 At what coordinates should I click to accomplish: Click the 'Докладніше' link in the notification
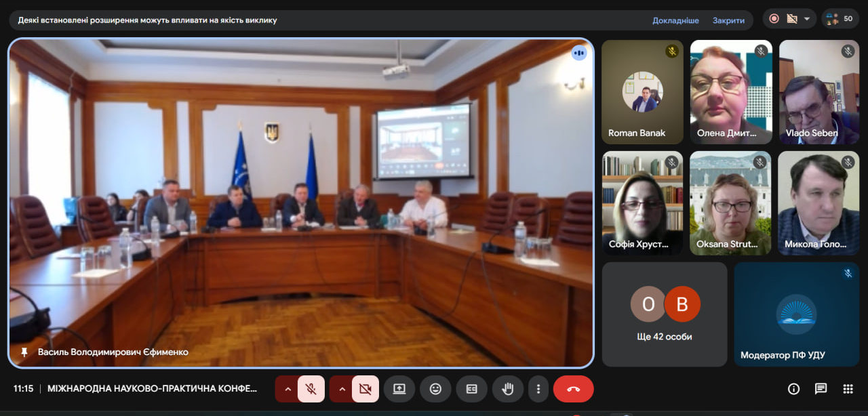(675, 20)
